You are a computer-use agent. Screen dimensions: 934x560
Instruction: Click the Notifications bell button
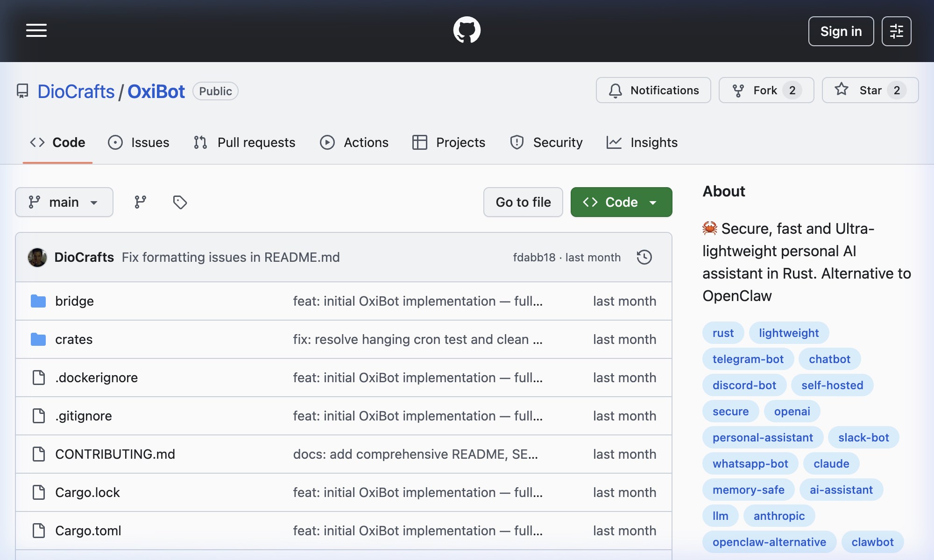(x=653, y=90)
